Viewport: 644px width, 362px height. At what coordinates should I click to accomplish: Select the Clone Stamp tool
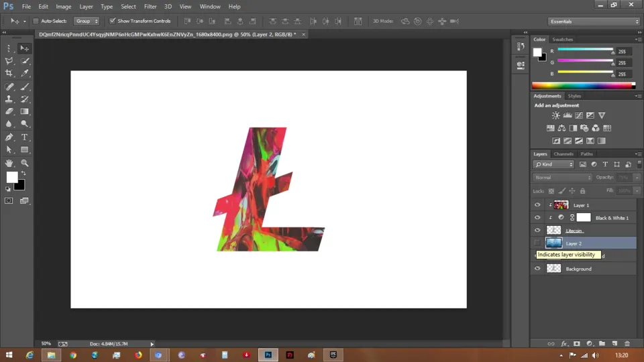coord(9,99)
